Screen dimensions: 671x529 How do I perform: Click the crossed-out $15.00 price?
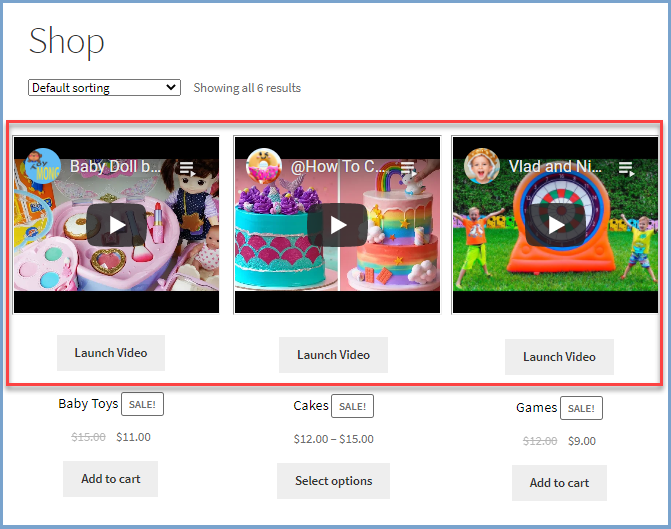[88, 437]
